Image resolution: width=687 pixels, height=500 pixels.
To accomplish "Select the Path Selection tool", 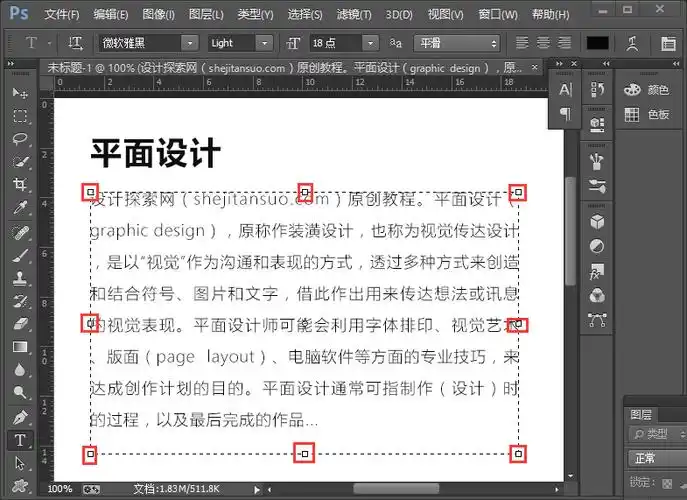I will [20, 463].
